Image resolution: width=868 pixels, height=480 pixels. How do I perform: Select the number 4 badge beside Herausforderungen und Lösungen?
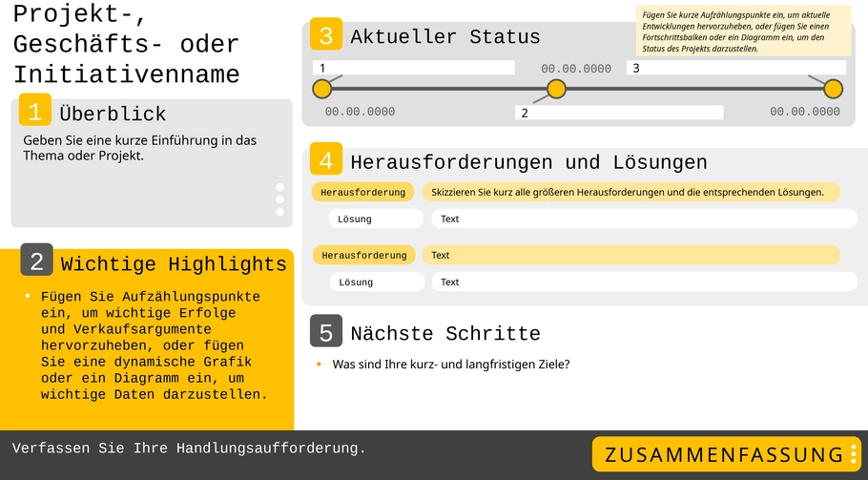(325, 160)
